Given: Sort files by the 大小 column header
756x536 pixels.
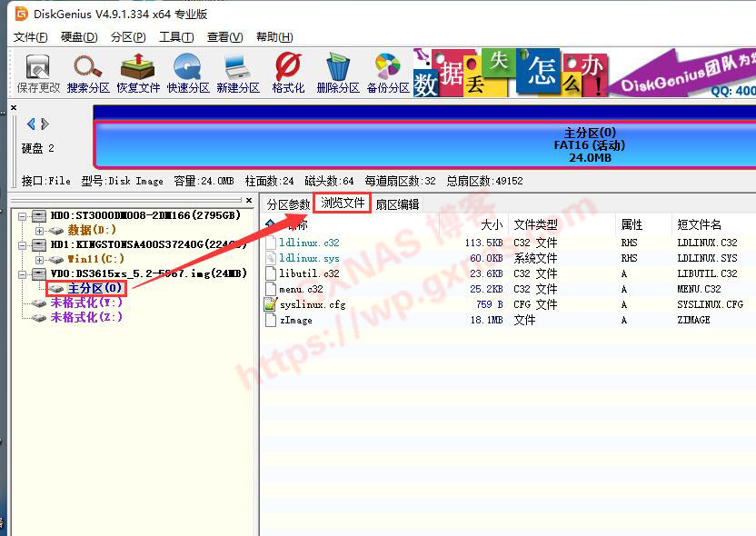Looking at the screenshot, I should point(491,224).
